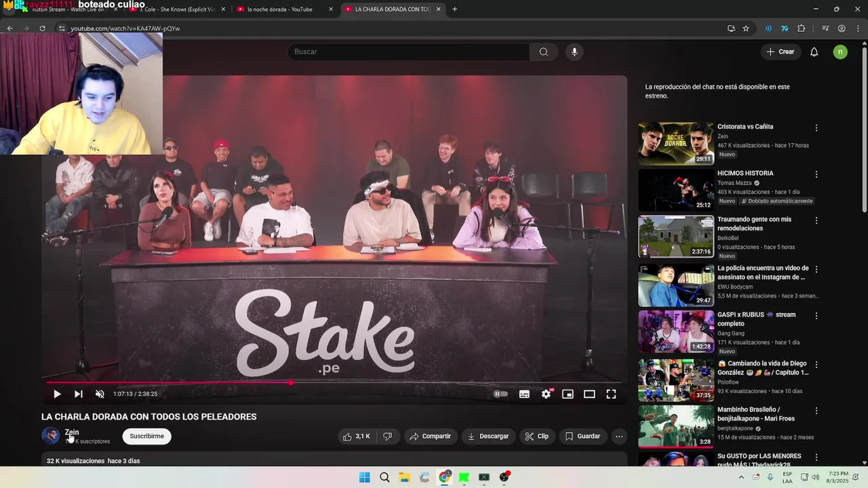
Task: Toggle the autoplay switch in player
Action: pos(500,394)
